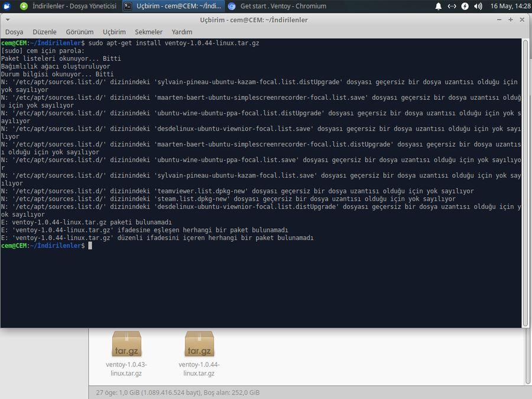The width and height of the screenshot is (532, 399).
Task: Click 'E: ventoy-1.0.44-linux.tar.gz paketi bulunamadı' line
Action: click(x=86, y=222)
